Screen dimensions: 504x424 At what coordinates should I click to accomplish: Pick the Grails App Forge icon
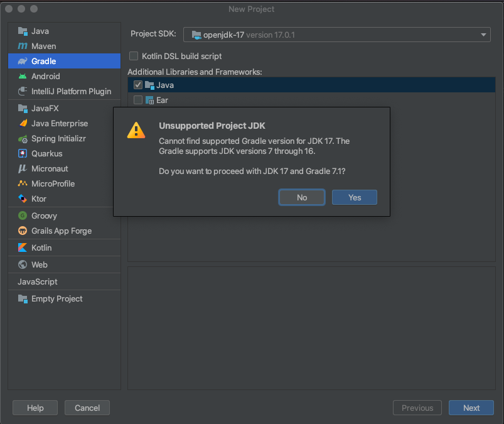23,231
